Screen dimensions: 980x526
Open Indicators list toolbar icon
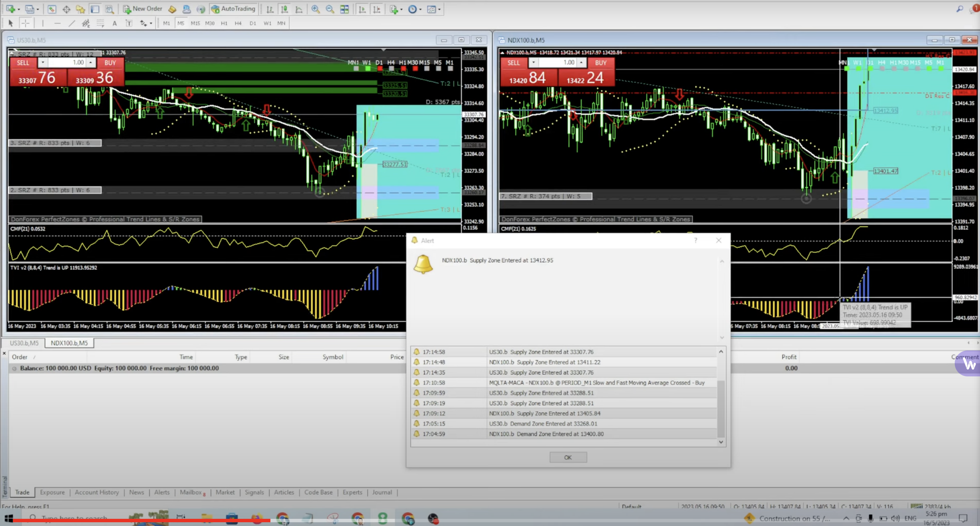point(394,9)
